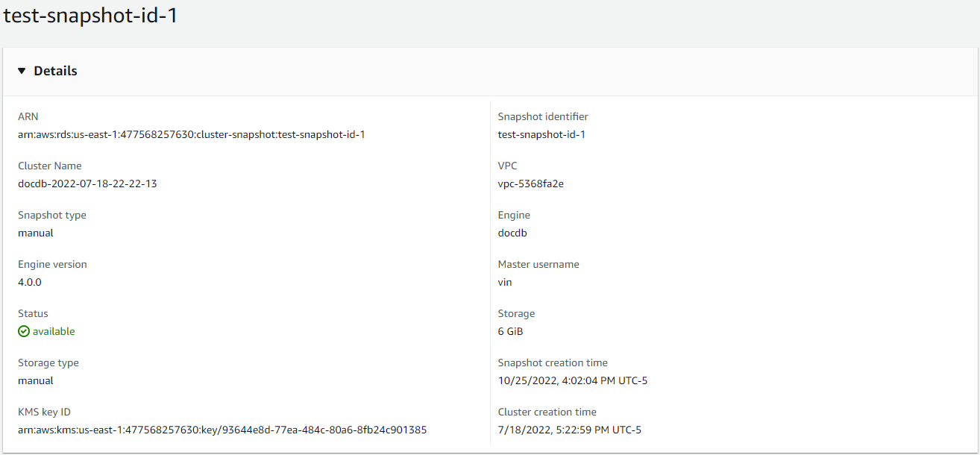The height and width of the screenshot is (455, 980).
Task: Click the Details section heading text
Action: (x=54, y=70)
